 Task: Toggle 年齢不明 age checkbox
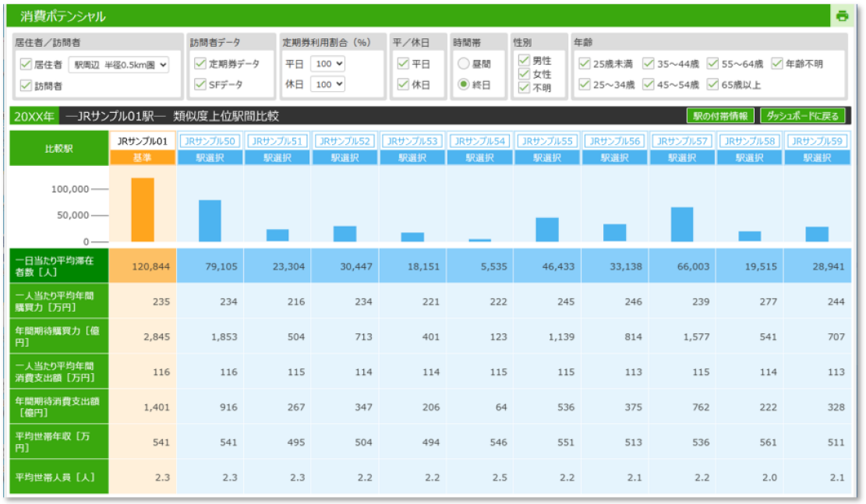[777, 63]
